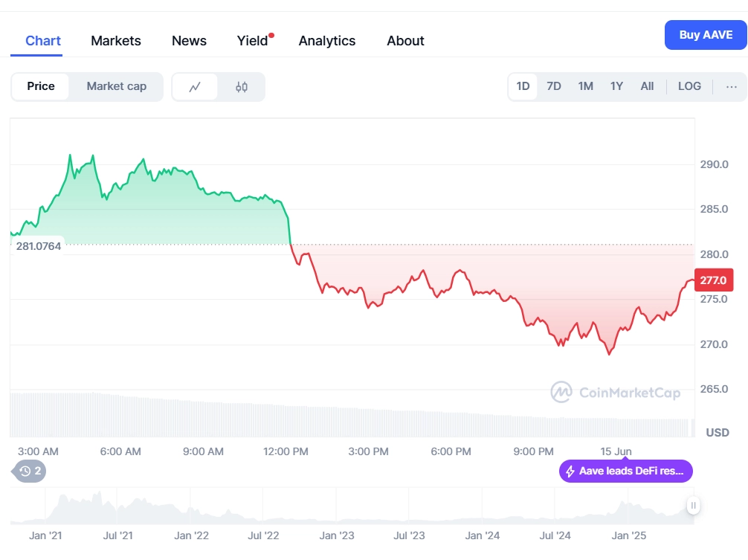748x560 pixels.
Task: Click the history events badge showing 2
Action: click(x=30, y=472)
